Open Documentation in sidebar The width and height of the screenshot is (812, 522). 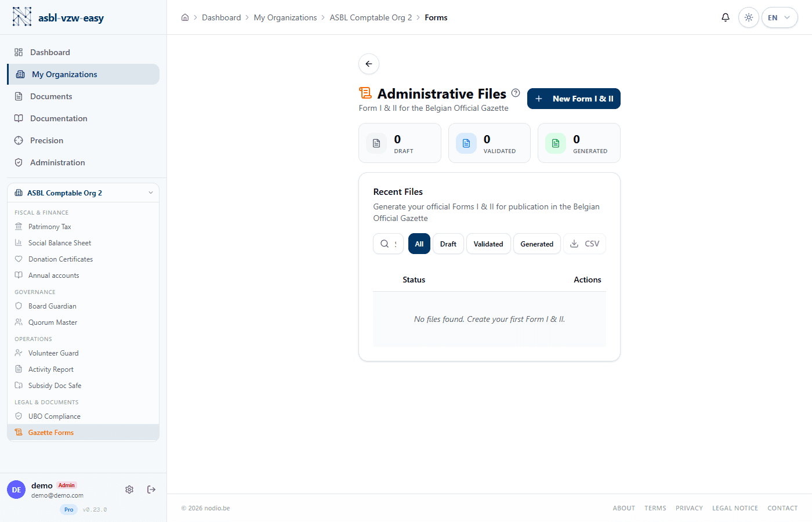pyautogui.click(x=84, y=118)
